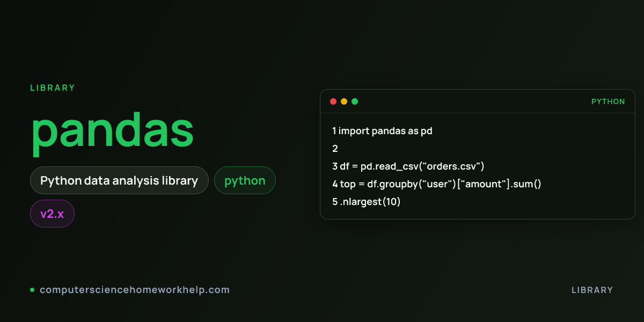Click code line 3 with pd.read_csv("orders.csv")
This screenshot has height=322, width=644.
pyautogui.click(x=408, y=166)
